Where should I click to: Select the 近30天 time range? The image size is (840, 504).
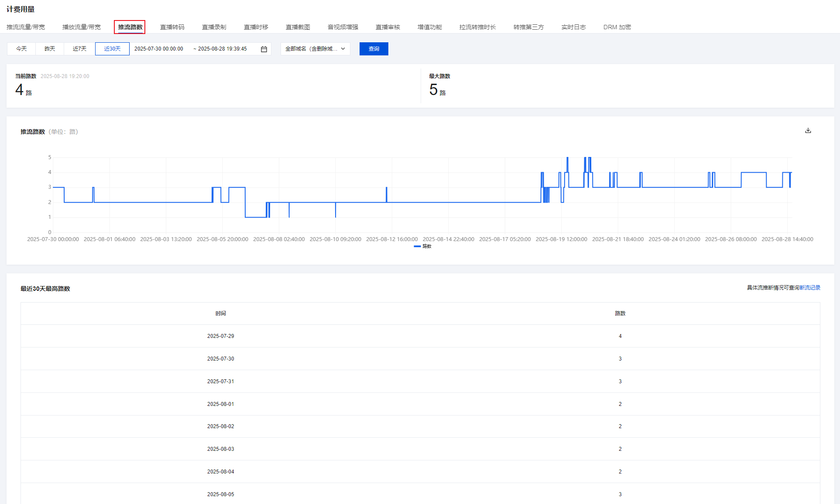coord(112,49)
